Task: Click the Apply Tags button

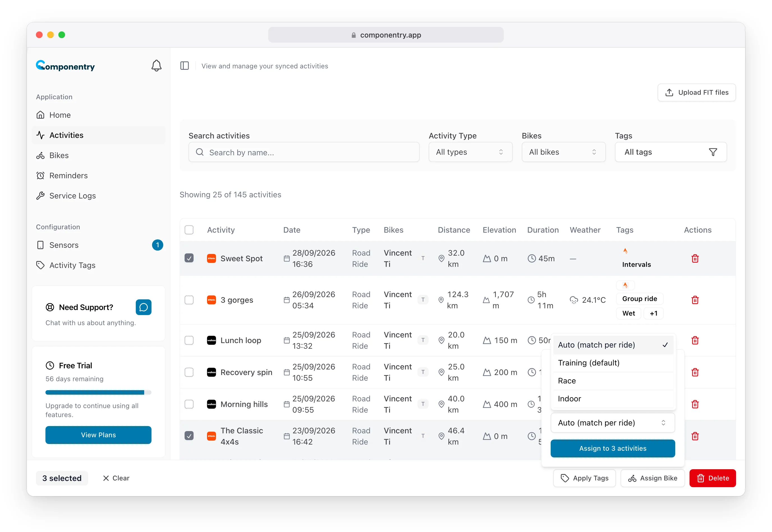Action: (x=585, y=478)
